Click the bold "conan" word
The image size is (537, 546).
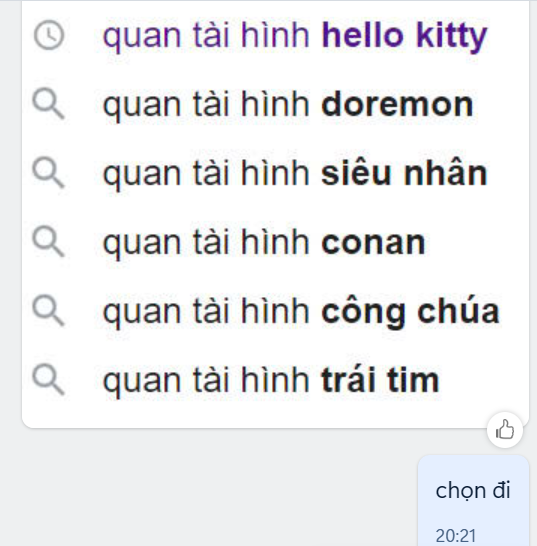(x=373, y=243)
